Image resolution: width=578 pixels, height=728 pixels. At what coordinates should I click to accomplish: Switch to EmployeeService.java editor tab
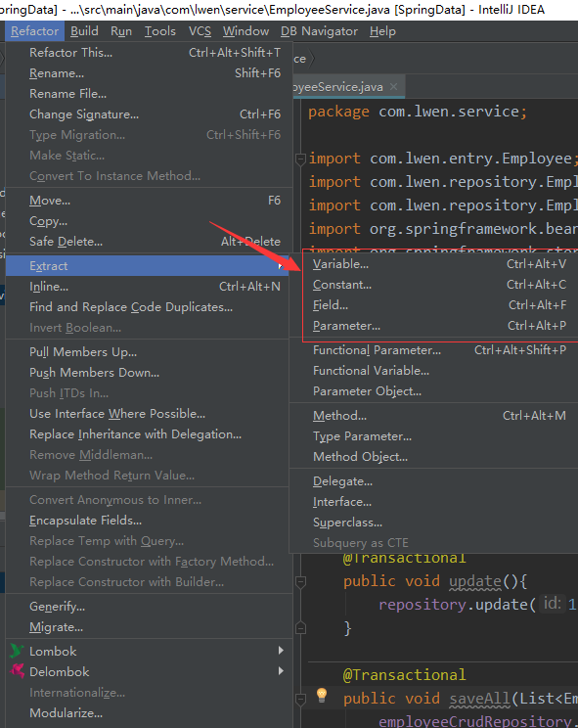[338, 87]
